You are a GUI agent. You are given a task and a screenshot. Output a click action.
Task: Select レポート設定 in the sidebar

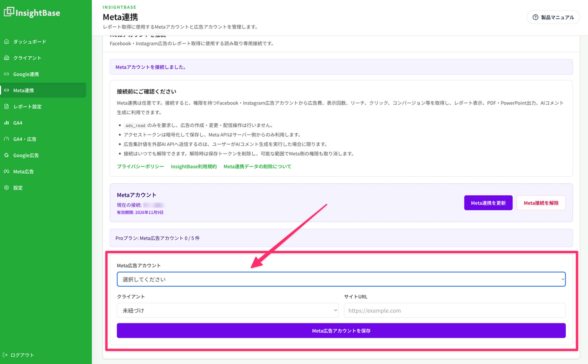point(43,107)
